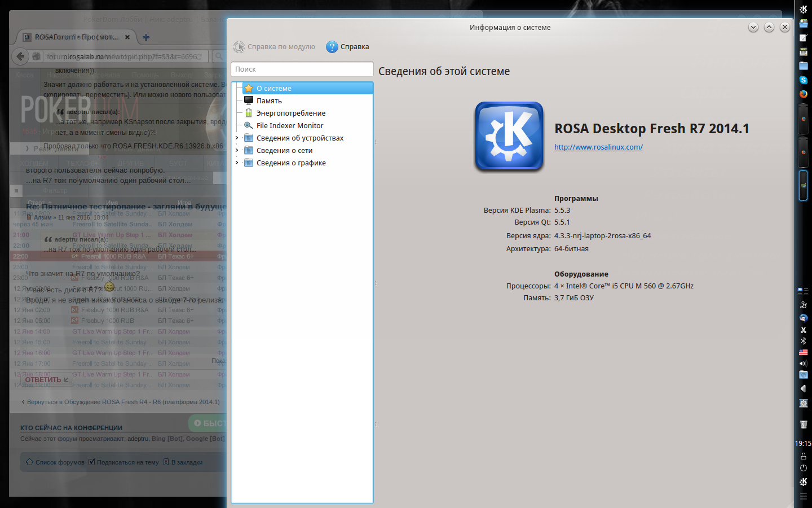Switch keyboard layout via US flag icon
Viewport: 812px width, 508px height.
click(804, 352)
